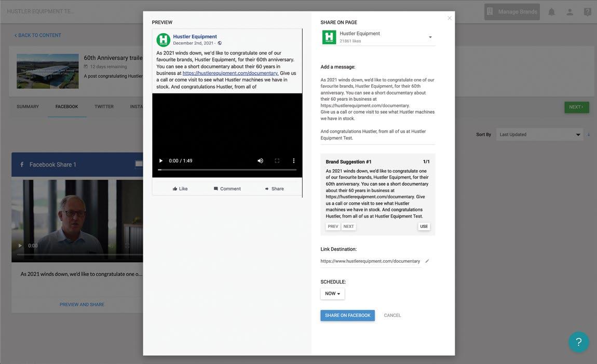Click Hustler Equipment page name in preview
Viewport: 597px width, 364px height.
click(195, 36)
